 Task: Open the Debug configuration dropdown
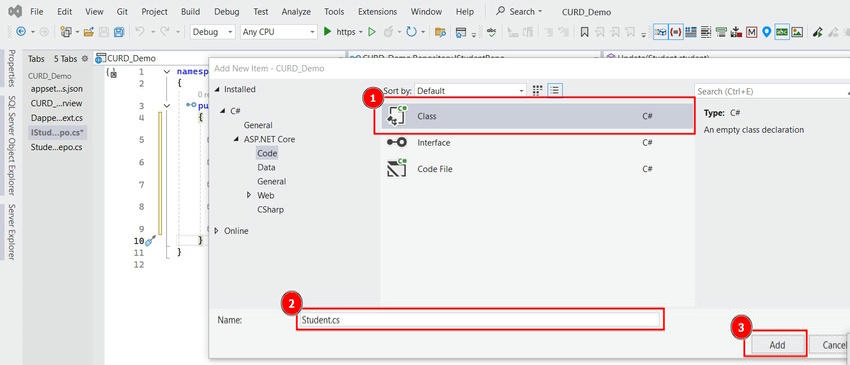coord(212,32)
